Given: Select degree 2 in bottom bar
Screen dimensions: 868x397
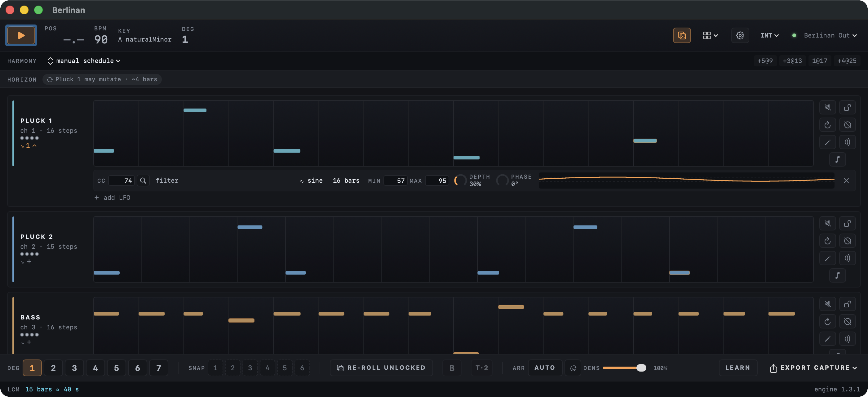Looking at the screenshot, I should click(53, 368).
